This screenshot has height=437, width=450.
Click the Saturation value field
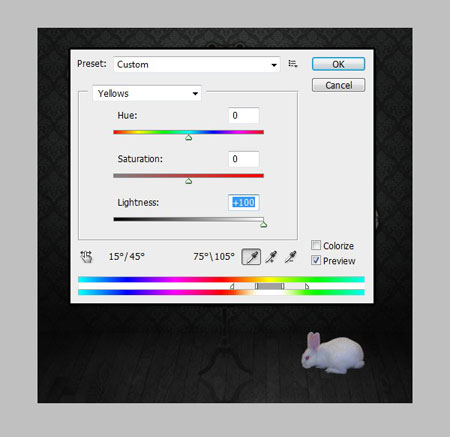tap(244, 159)
